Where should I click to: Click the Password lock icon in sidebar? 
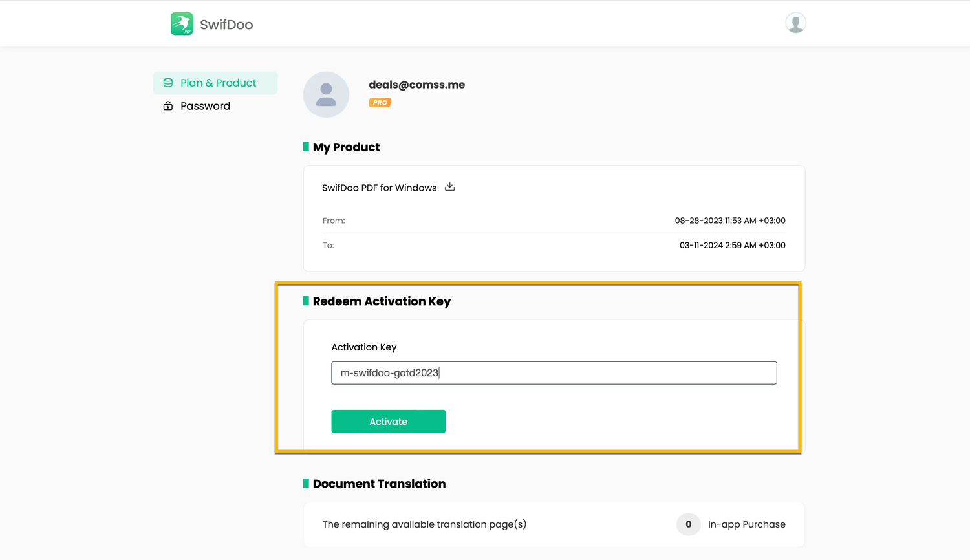tap(168, 106)
